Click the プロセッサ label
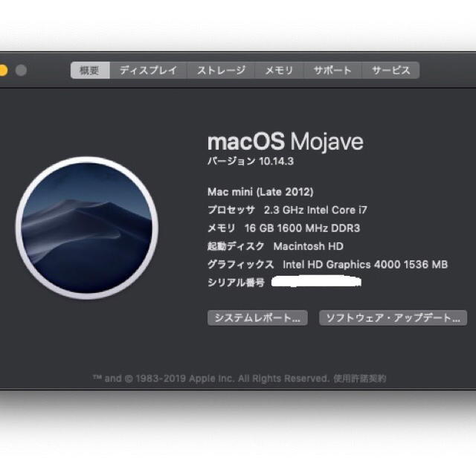The width and height of the screenshot is (476, 476). tap(231, 210)
